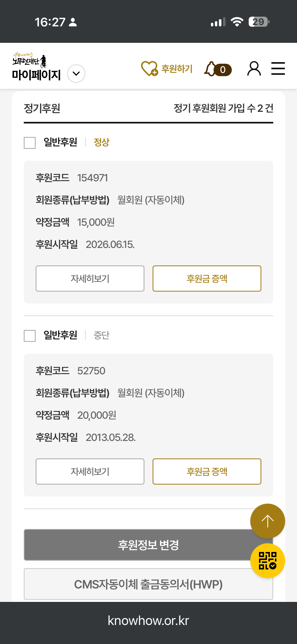The width and height of the screenshot is (297, 644).
Task: Tap the scroll-to-top arrow button
Action: coord(267,521)
